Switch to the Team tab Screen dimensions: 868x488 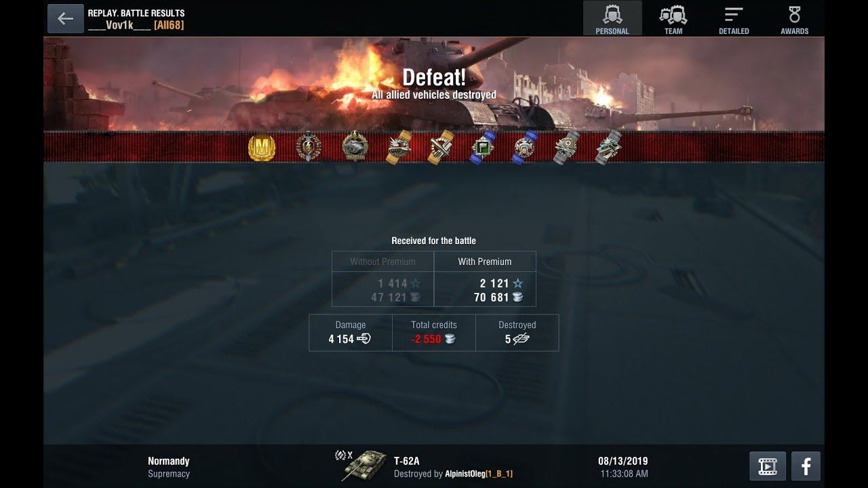click(673, 19)
